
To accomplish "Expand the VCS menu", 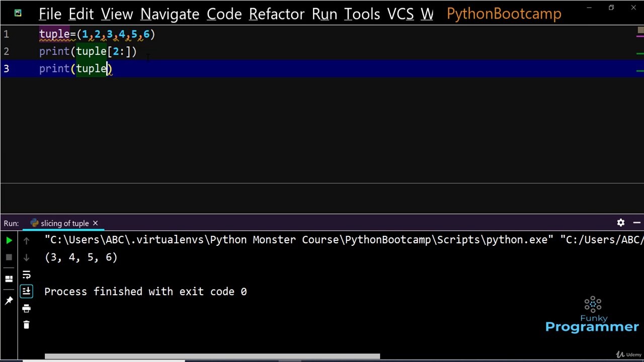I will tap(400, 14).
